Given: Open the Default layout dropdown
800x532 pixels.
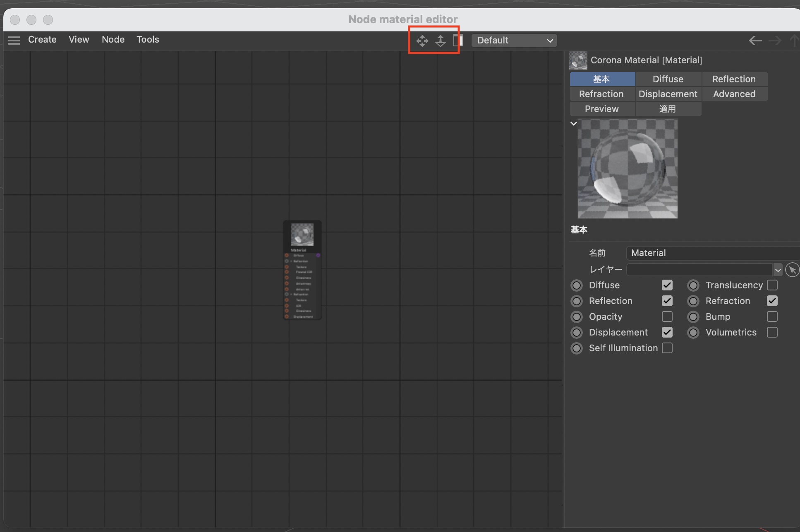Looking at the screenshot, I should (x=514, y=41).
